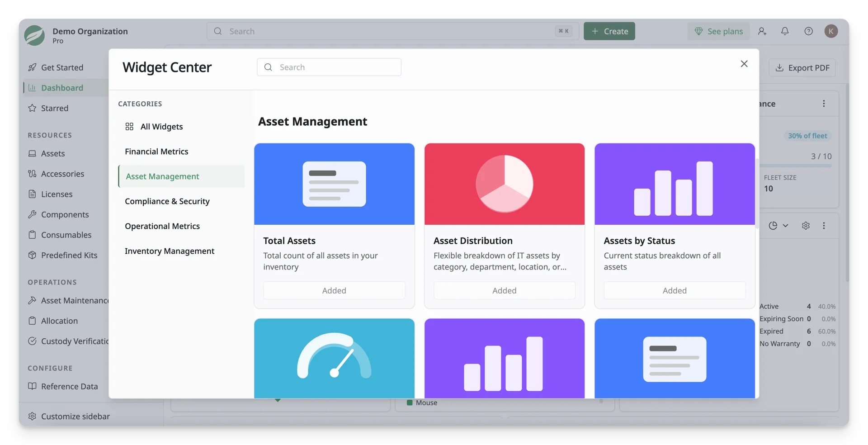Open Customize sidebar option
The image size is (868, 445).
[69, 416]
